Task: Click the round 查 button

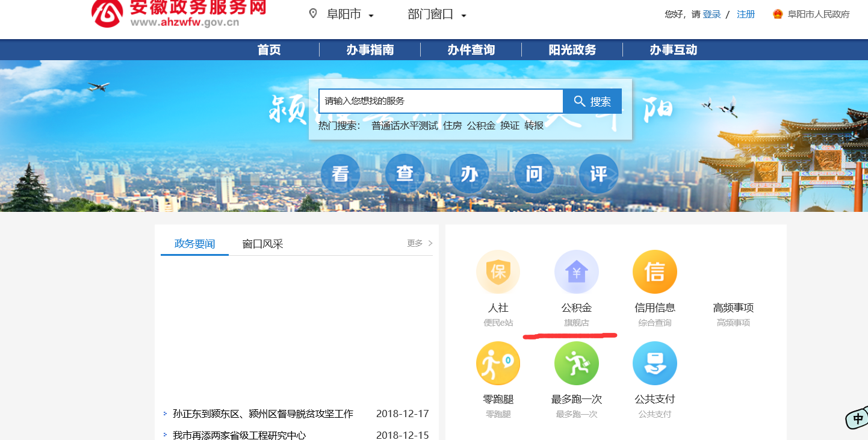Action: [x=405, y=174]
